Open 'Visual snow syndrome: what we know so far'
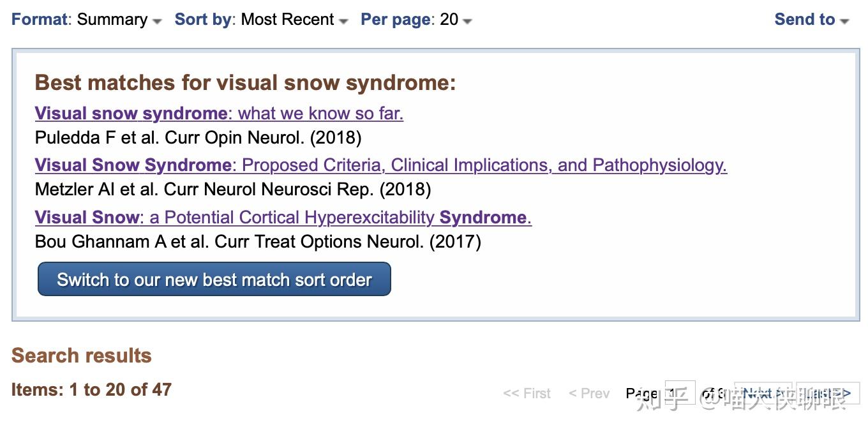The height and width of the screenshot is (434, 868). point(219,114)
